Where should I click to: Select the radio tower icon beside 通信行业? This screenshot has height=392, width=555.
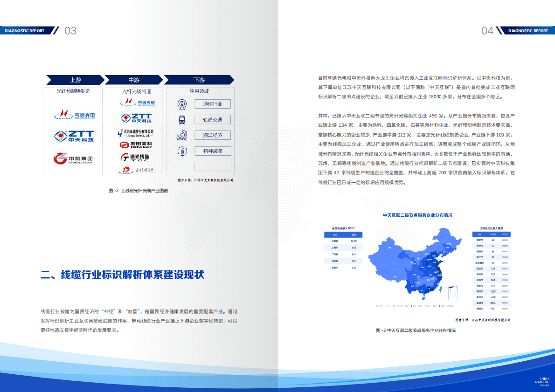pyautogui.click(x=182, y=103)
